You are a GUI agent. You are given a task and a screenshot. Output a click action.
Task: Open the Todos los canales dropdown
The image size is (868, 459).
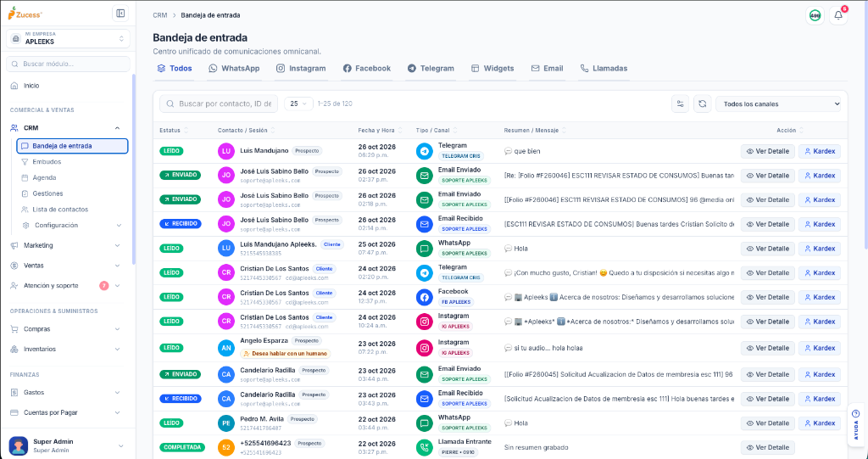click(778, 104)
